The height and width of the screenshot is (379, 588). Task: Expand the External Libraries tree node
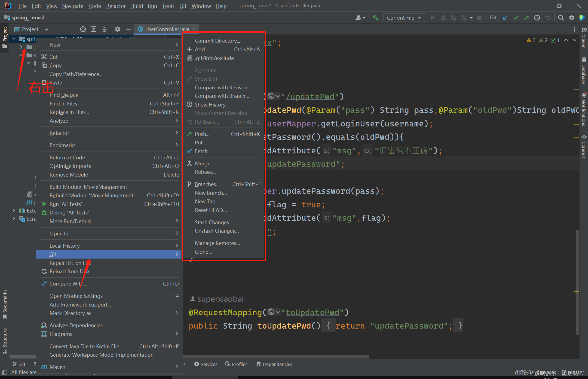(14, 210)
